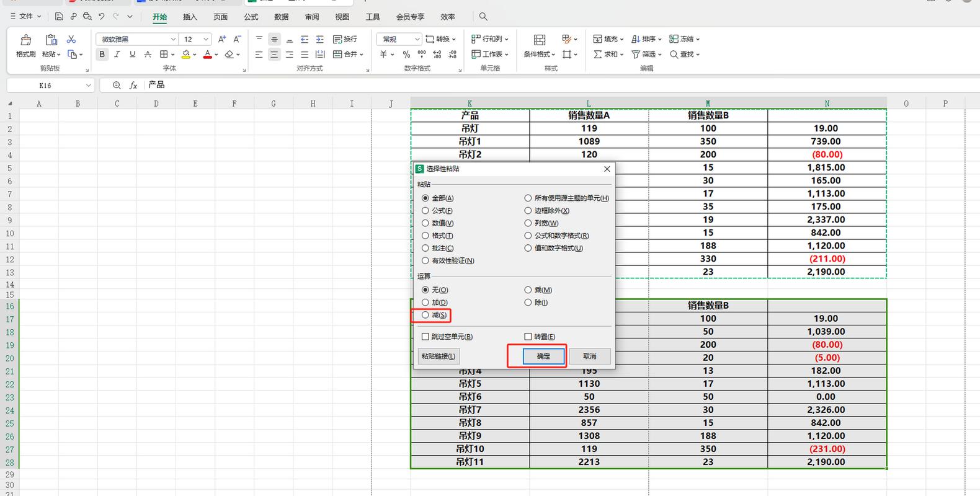Open the font size dropdown showing 12
The height and width of the screenshot is (496, 980).
tap(206, 39)
